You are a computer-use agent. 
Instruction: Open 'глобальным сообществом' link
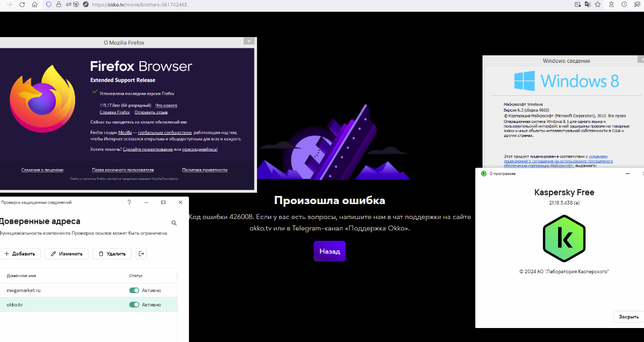[165, 132]
